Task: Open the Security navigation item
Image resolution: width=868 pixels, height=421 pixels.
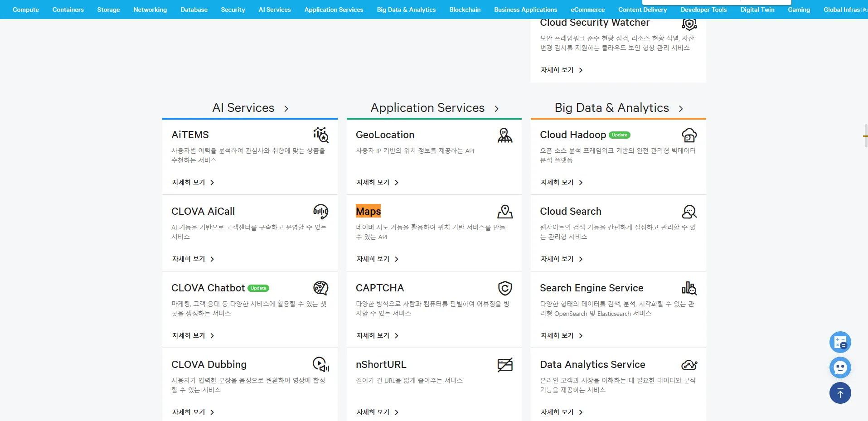Action: [x=233, y=10]
